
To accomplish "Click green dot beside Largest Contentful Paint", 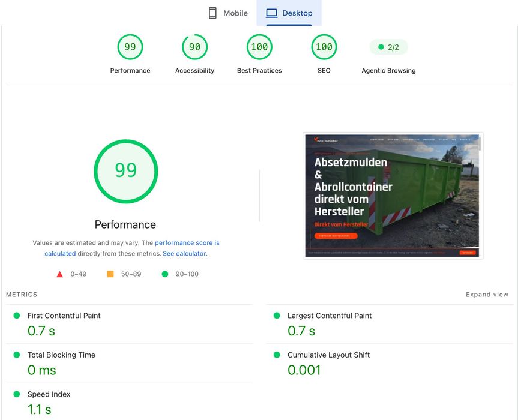I will [x=277, y=316].
